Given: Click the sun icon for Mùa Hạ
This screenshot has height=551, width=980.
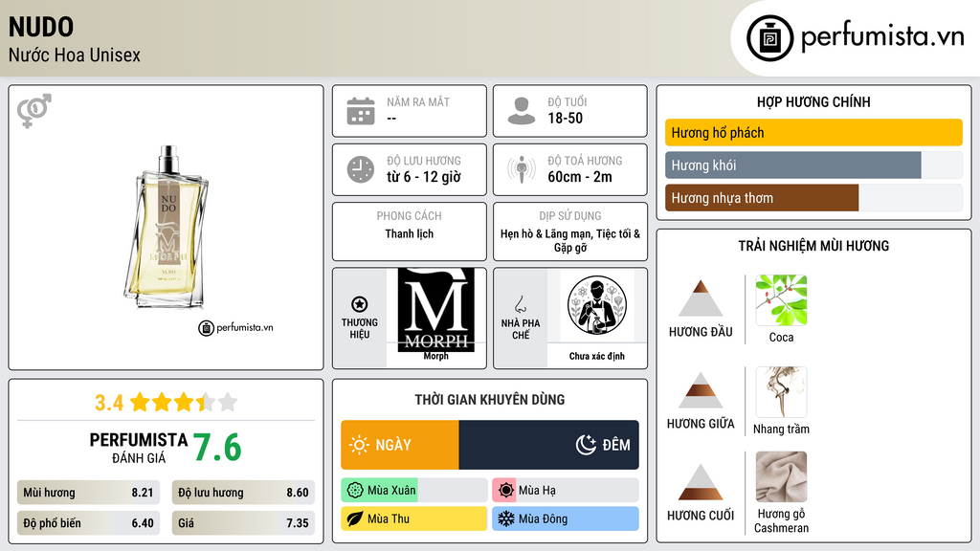Looking at the screenshot, I should (x=506, y=491).
